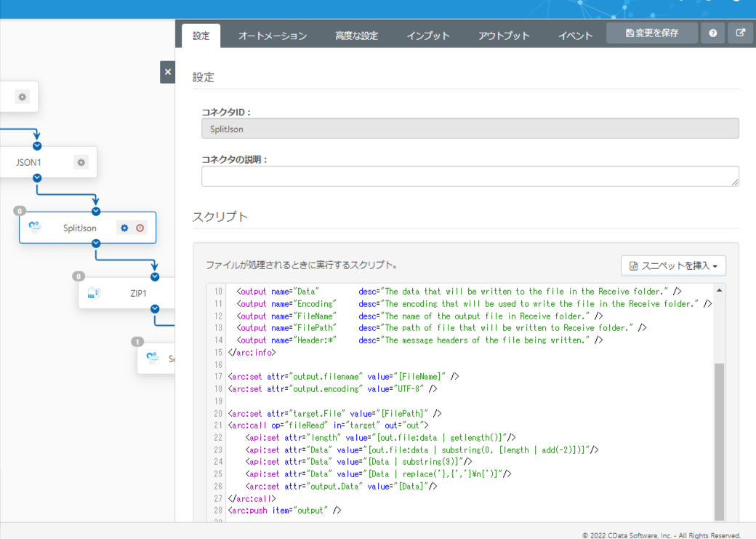Image resolution: width=756 pixels, height=539 pixels.
Task: Click the SplitJson output port below node
Action: click(x=96, y=244)
